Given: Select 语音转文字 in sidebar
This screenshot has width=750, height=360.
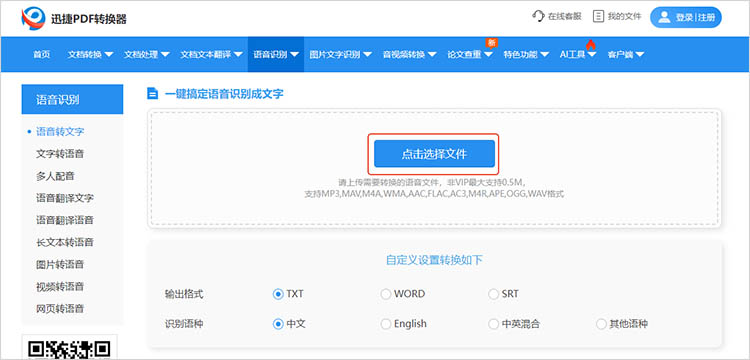Looking at the screenshot, I should (x=60, y=131).
